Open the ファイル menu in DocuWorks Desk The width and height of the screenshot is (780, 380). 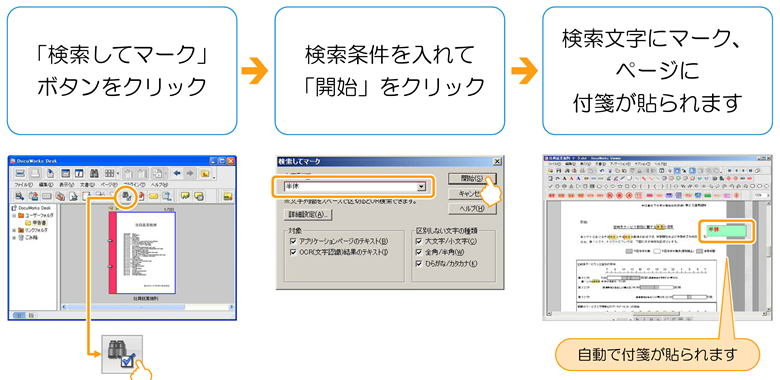(23, 185)
